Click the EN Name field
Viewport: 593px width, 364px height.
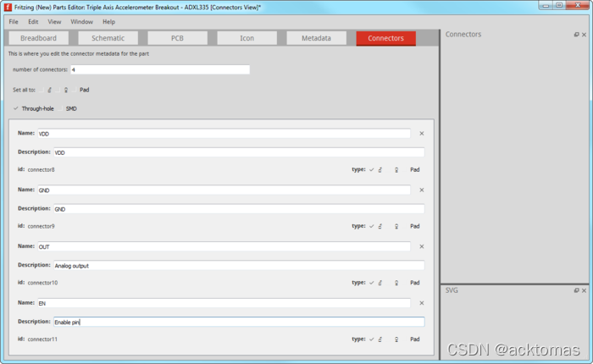pyautogui.click(x=224, y=303)
